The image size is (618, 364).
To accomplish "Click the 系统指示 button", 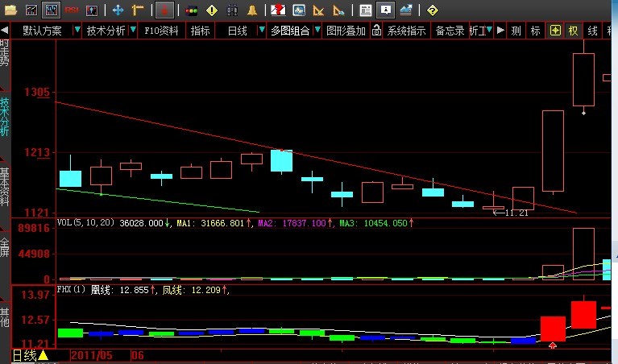I will coord(406,31).
